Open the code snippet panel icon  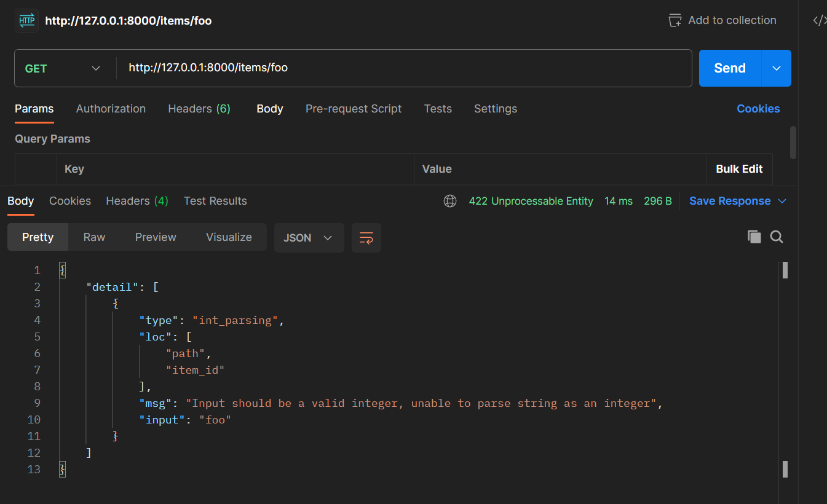pyautogui.click(x=819, y=20)
